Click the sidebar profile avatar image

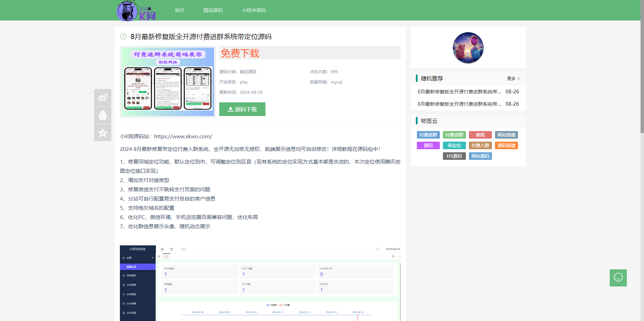coord(468,48)
